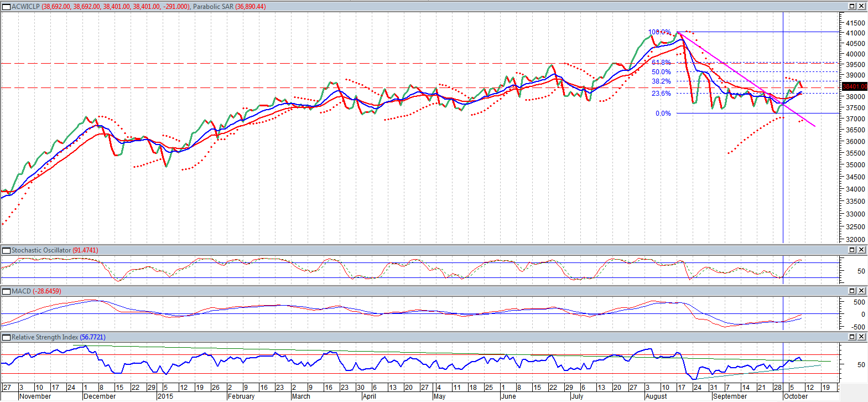Maximize the ACWICLP price pane

(852, 6)
